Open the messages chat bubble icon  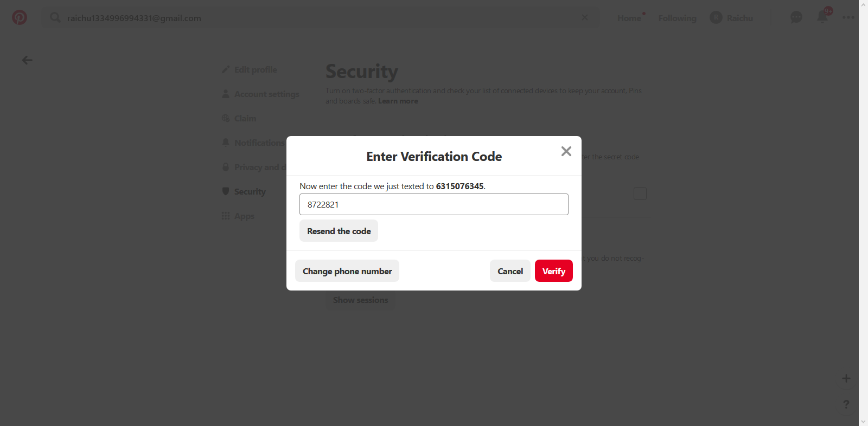(796, 17)
